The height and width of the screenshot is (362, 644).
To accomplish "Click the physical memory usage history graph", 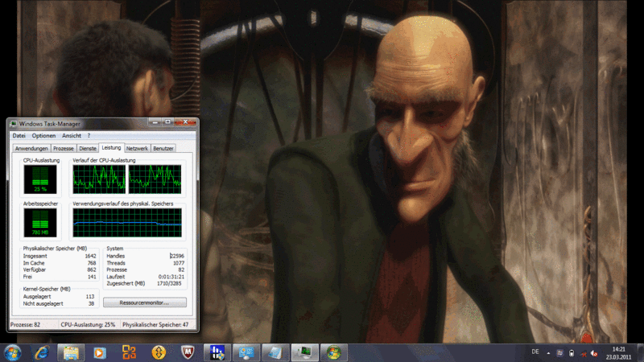I will click(127, 223).
